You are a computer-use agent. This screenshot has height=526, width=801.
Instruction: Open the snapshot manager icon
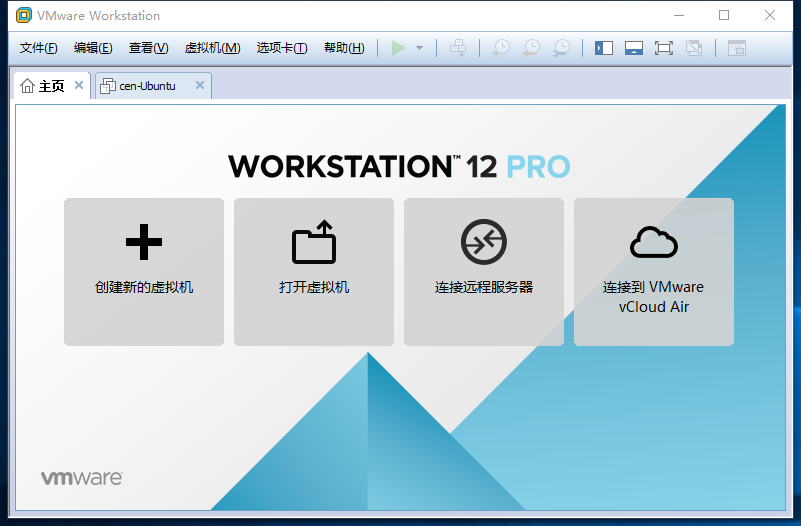point(561,48)
